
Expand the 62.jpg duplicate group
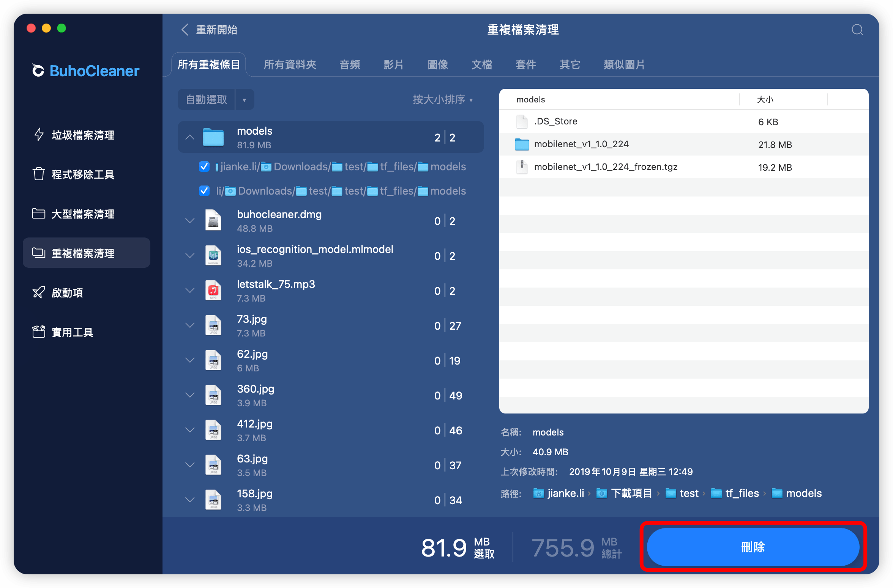coord(190,360)
